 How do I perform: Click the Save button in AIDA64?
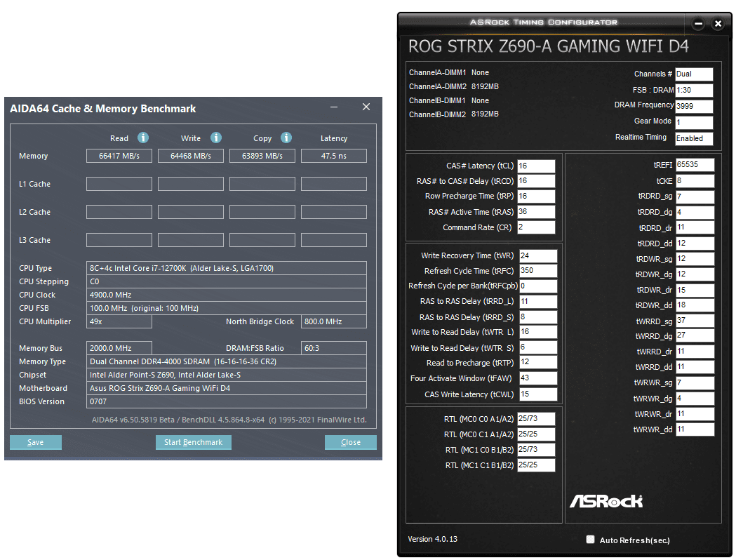[36, 442]
